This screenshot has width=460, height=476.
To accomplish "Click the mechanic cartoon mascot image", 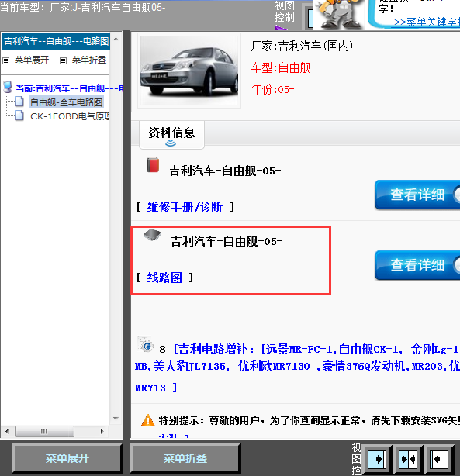I will coord(338,15).
